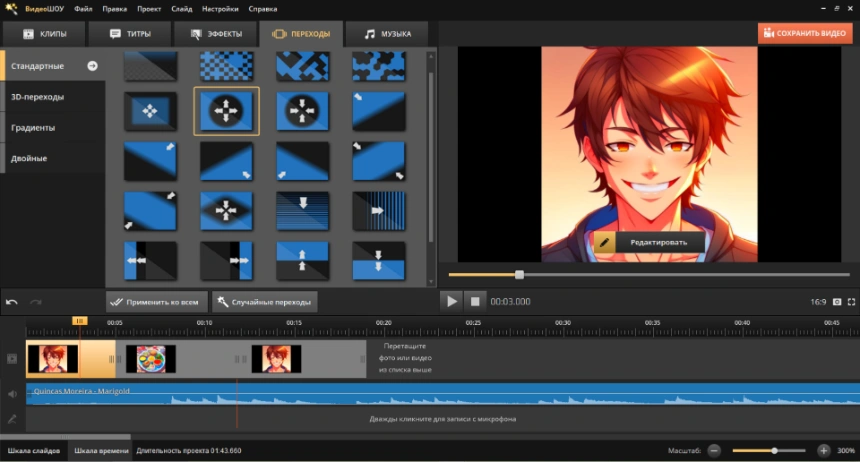Click the yellow playhead marker on ruler
The image size is (860, 462).
(x=80, y=321)
